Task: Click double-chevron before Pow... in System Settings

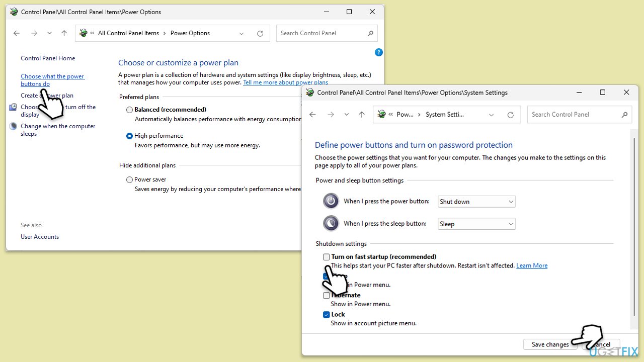Action: click(391, 115)
